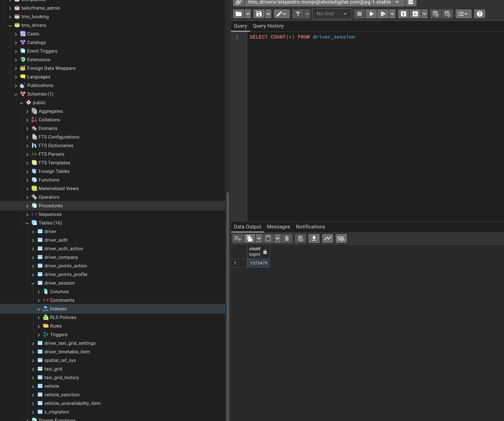Click the Explain Analyze bar chart icon

click(x=415, y=14)
